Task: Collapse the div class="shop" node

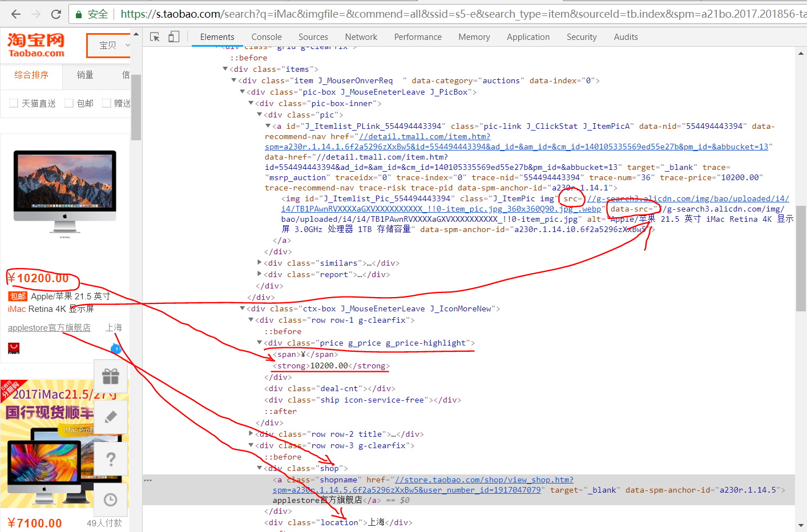Action: tap(260, 468)
